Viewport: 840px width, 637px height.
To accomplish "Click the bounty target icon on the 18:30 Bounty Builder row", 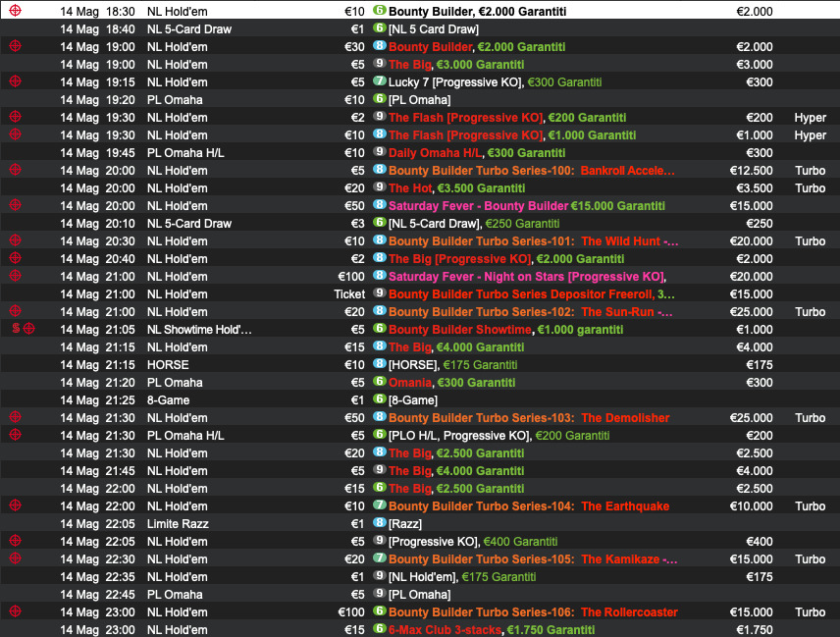I will tap(15, 11).
